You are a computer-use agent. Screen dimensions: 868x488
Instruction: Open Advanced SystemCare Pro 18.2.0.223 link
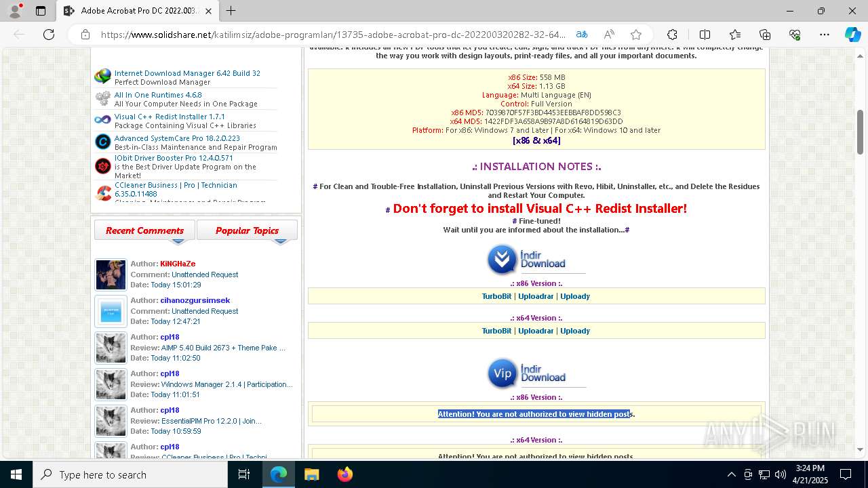[177, 138]
